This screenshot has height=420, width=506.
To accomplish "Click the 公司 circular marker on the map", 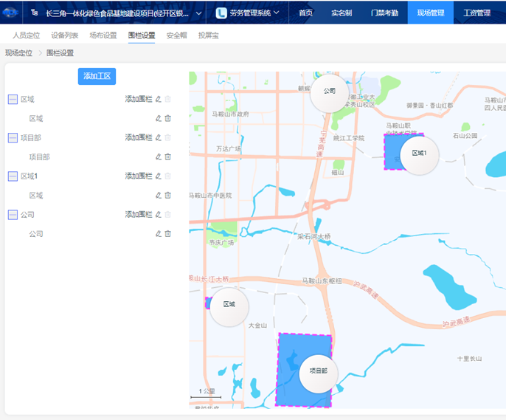I will 329,92.
